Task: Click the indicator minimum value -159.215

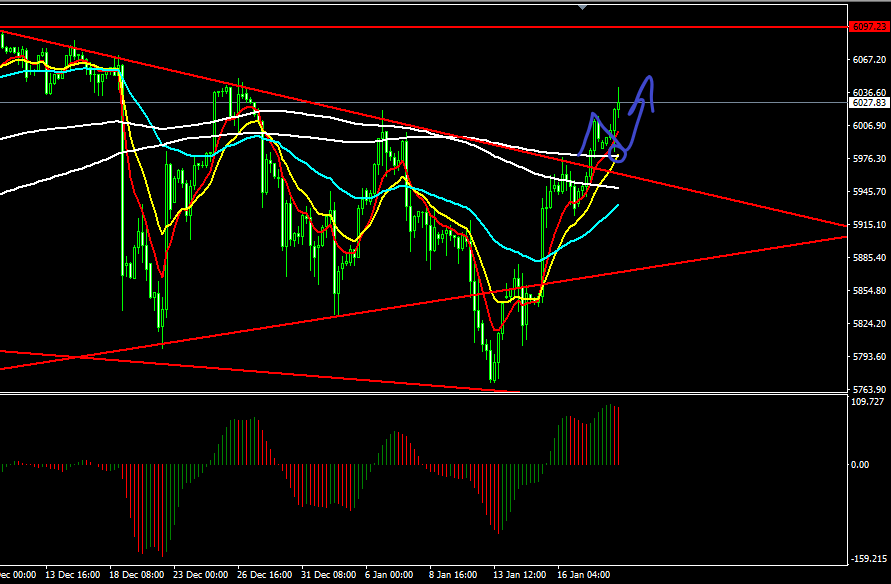Action: coord(869,559)
